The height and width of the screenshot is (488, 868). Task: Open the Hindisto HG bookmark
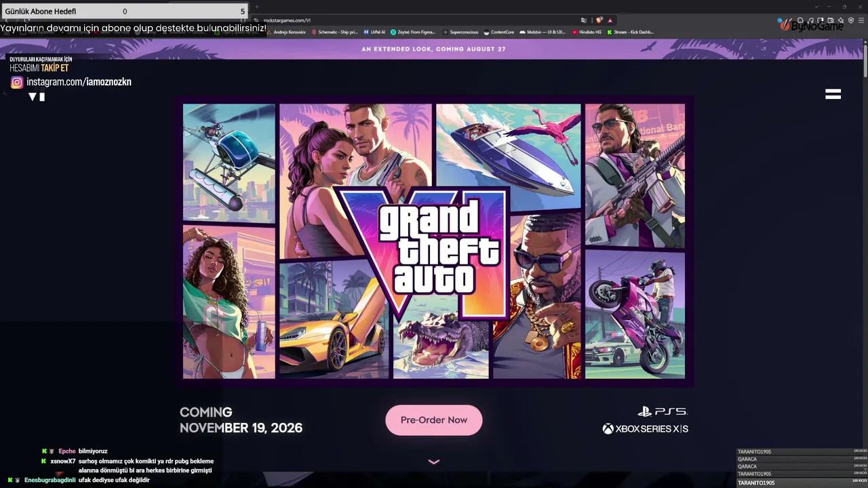click(x=587, y=32)
